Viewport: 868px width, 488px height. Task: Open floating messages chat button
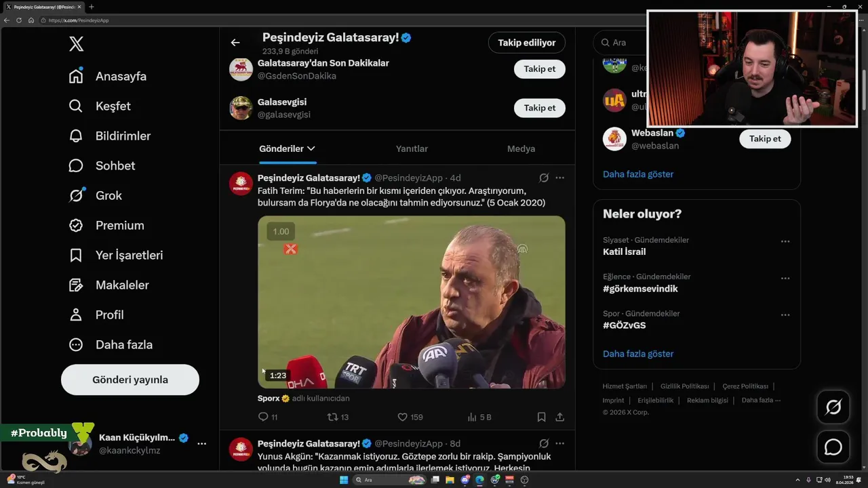(x=833, y=447)
